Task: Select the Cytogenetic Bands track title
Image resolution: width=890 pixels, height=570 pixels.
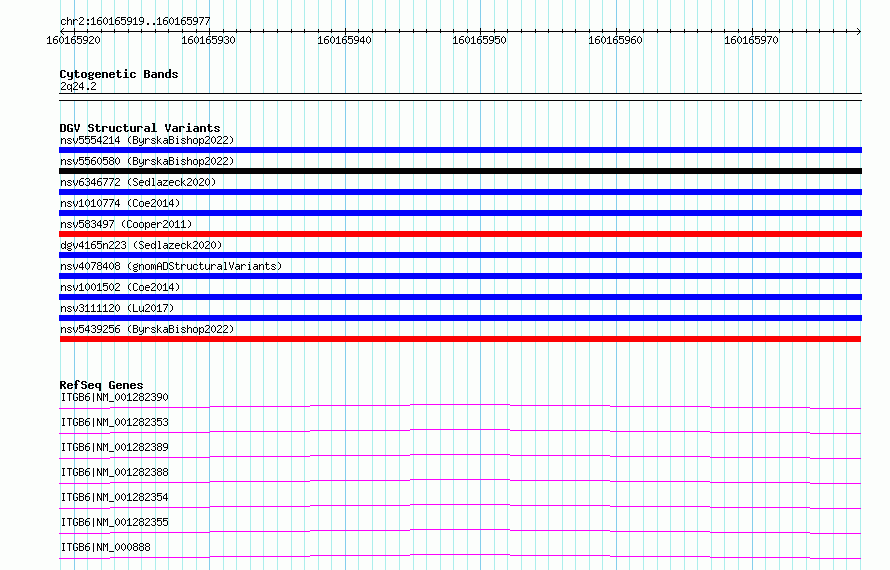Action: 119,74
